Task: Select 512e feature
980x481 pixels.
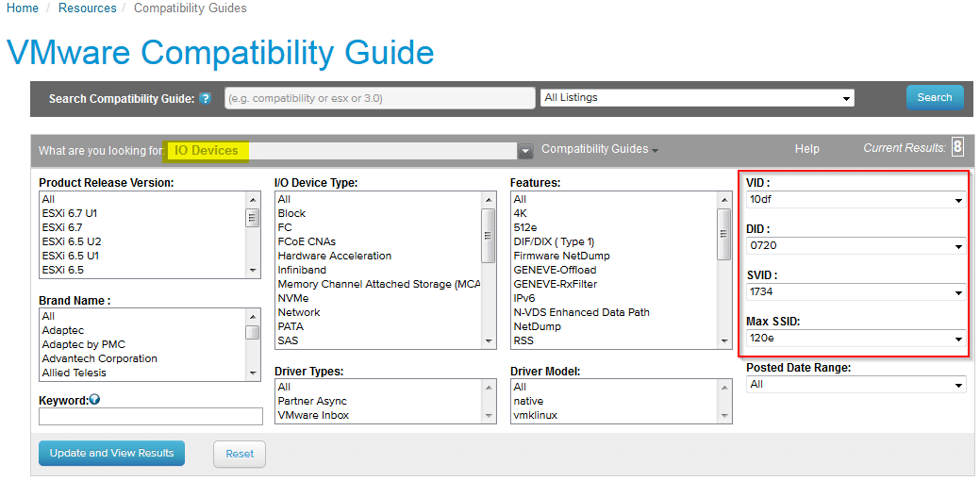Action: click(526, 227)
